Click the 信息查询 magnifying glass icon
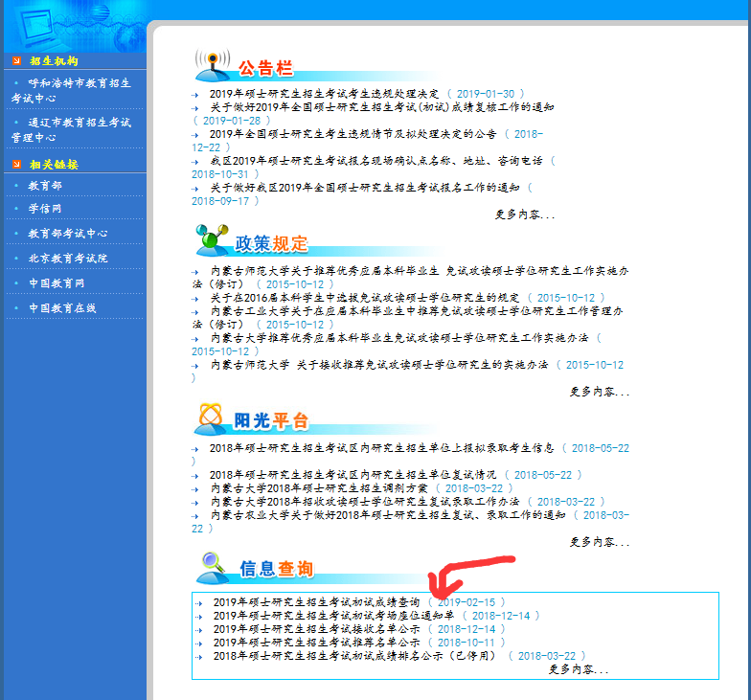 (x=213, y=567)
